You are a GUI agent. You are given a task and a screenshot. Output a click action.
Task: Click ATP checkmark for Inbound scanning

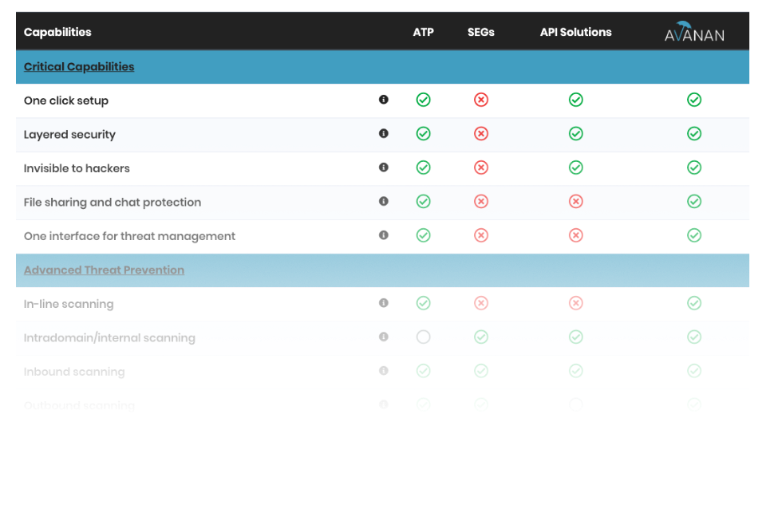[x=423, y=371]
